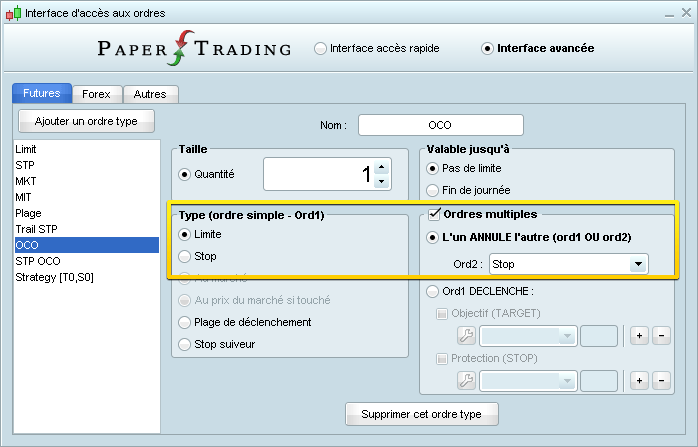The image size is (698, 447).
Task: Select MKT in the order list
Action: pos(87,181)
